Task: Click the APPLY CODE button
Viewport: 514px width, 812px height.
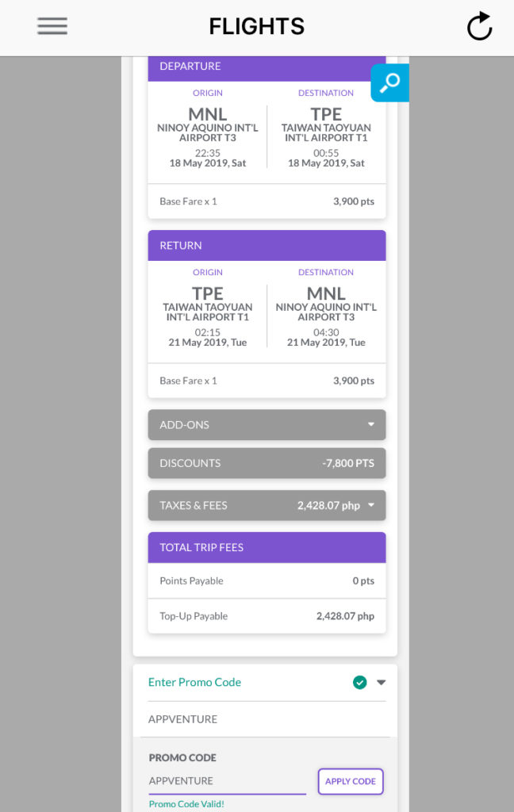Action: click(x=351, y=781)
